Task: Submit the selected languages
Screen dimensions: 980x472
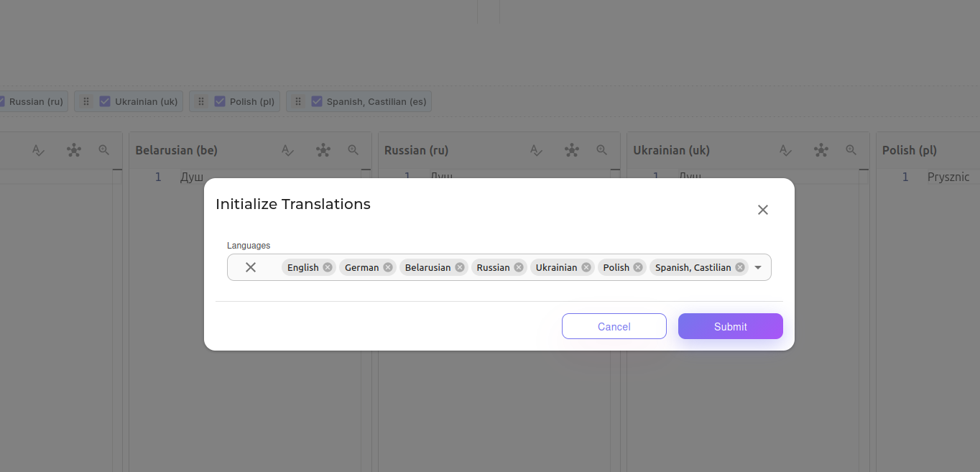Action: pyautogui.click(x=731, y=326)
